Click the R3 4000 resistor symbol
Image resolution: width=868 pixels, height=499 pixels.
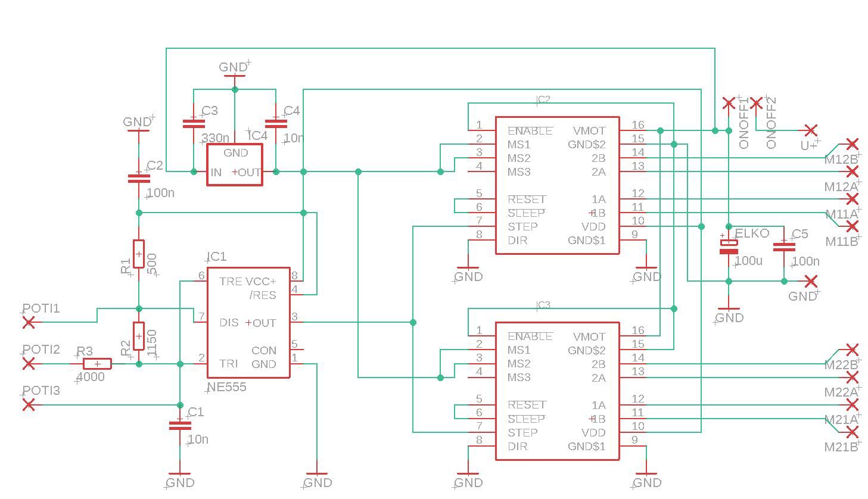point(97,363)
